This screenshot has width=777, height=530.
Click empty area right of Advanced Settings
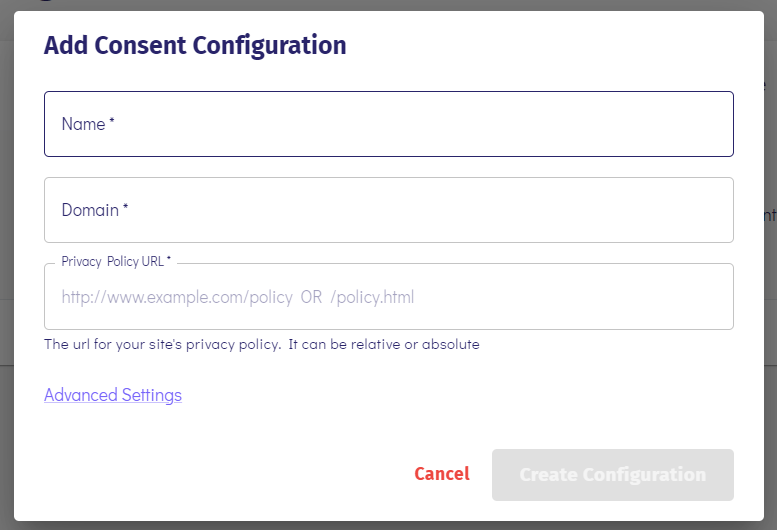coord(446,395)
